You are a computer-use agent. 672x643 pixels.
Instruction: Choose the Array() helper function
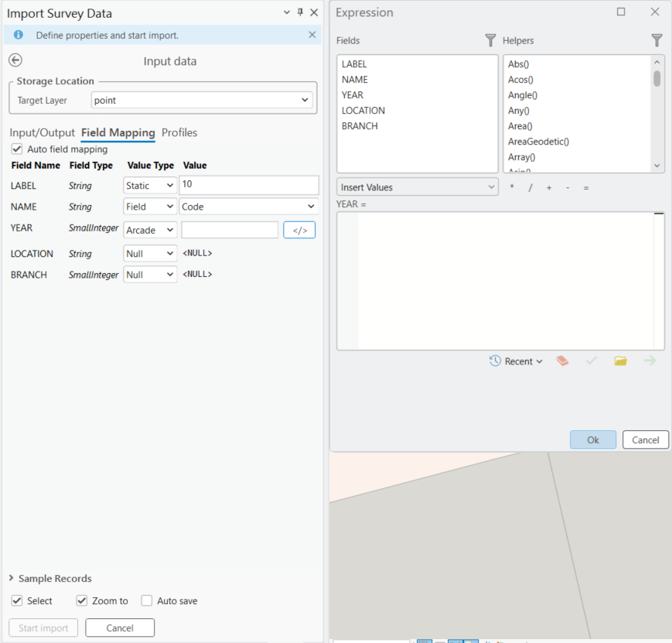pos(521,157)
